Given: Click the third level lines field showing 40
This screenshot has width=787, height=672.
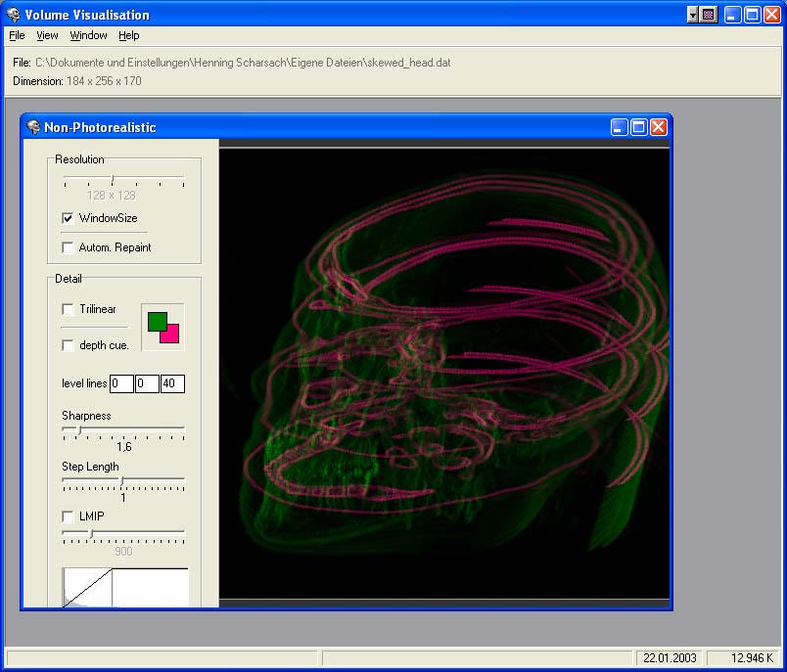Looking at the screenshot, I should pyautogui.click(x=172, y=383).
